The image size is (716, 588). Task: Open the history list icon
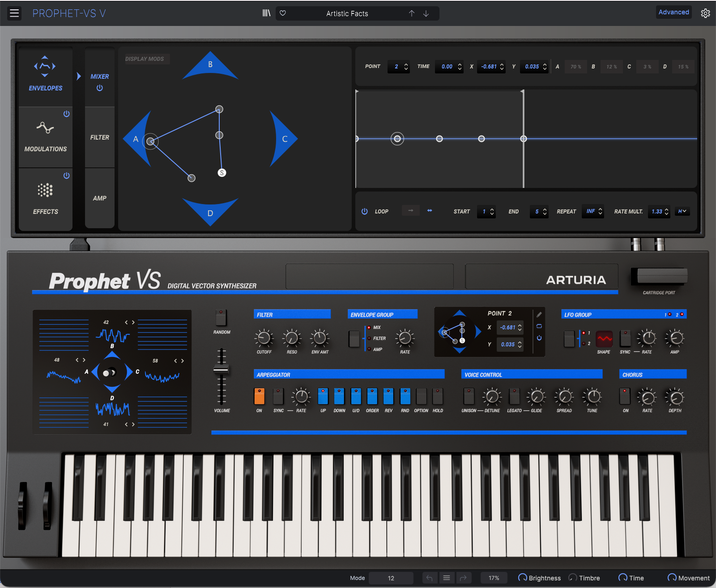[x=446, y=578]
